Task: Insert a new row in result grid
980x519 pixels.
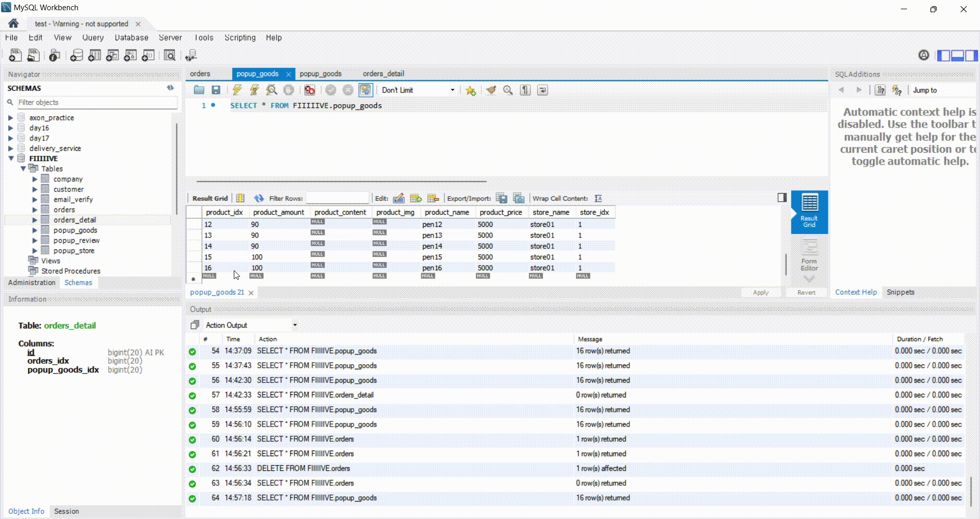Action: point(416,198)
